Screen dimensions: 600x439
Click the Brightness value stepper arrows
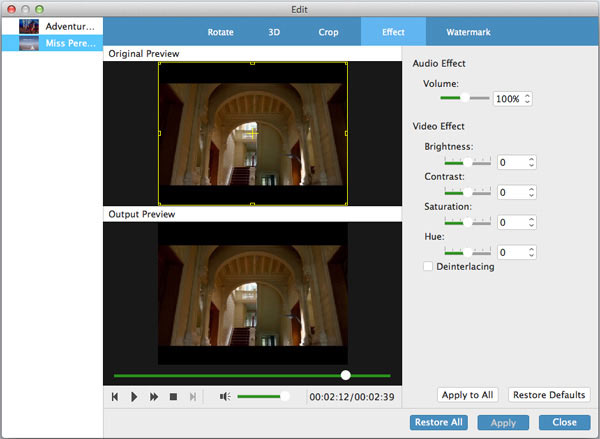click(531, 162)
